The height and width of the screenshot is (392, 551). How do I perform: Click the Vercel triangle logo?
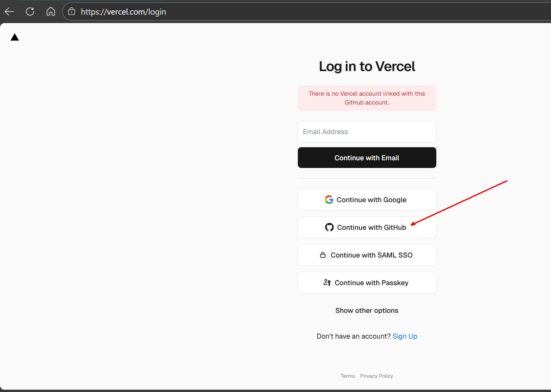pos(15,37)
